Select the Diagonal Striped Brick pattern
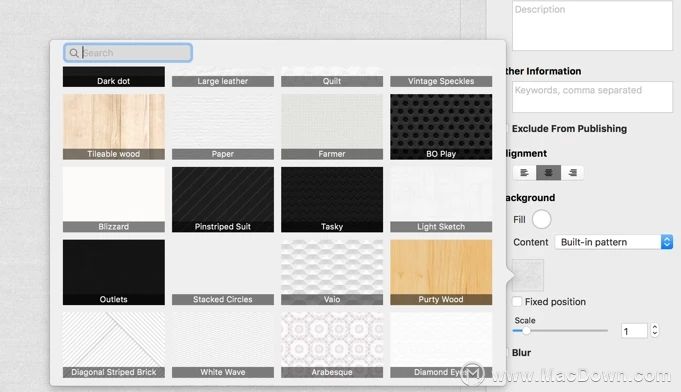This screenshot has height=392, width=681. tap(114, 345)
